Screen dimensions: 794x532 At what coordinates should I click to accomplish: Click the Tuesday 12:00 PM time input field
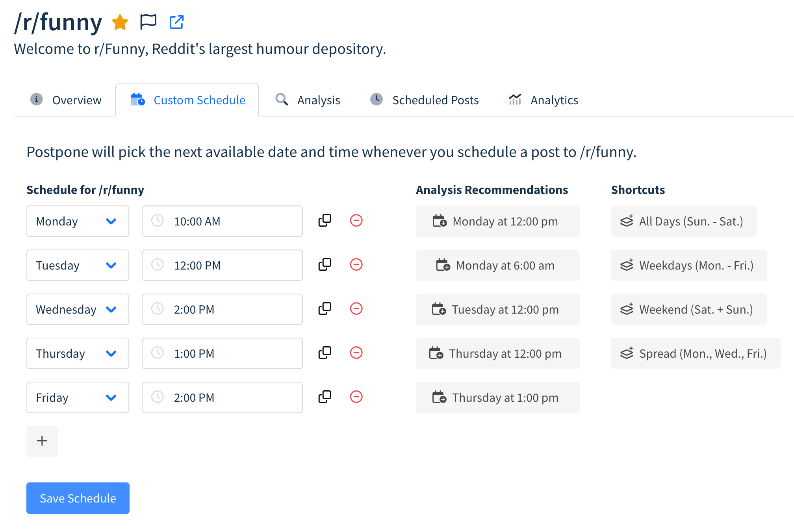click(x=222, y=265)
